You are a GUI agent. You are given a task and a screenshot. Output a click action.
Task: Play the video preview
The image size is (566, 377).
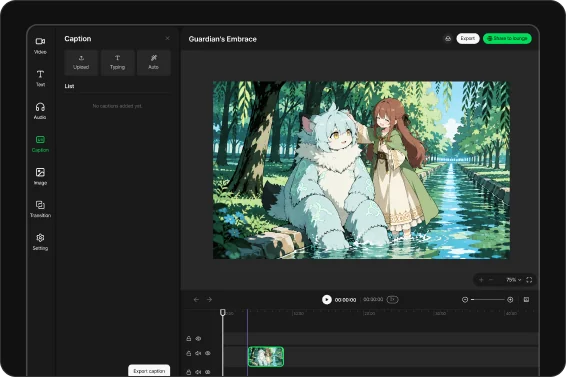(x=326, y=299)
